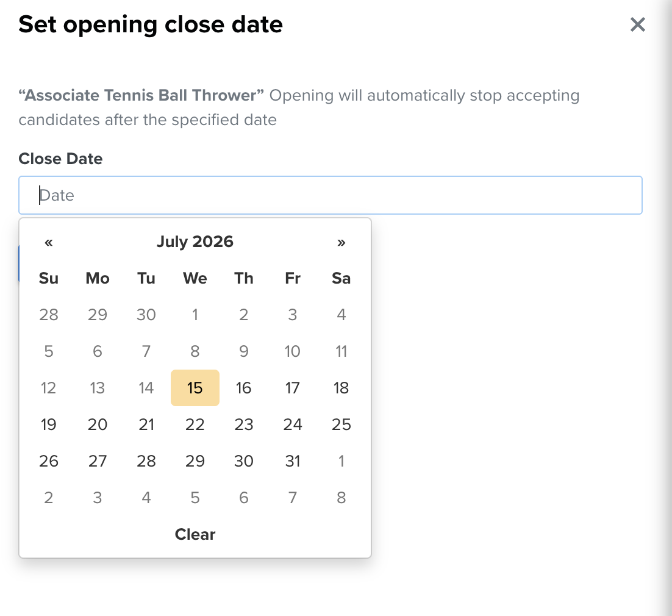The image size is (672, 616).
Task: Select August 8 in bottom row
Action: pyautogui.click(x=341, y=498)
